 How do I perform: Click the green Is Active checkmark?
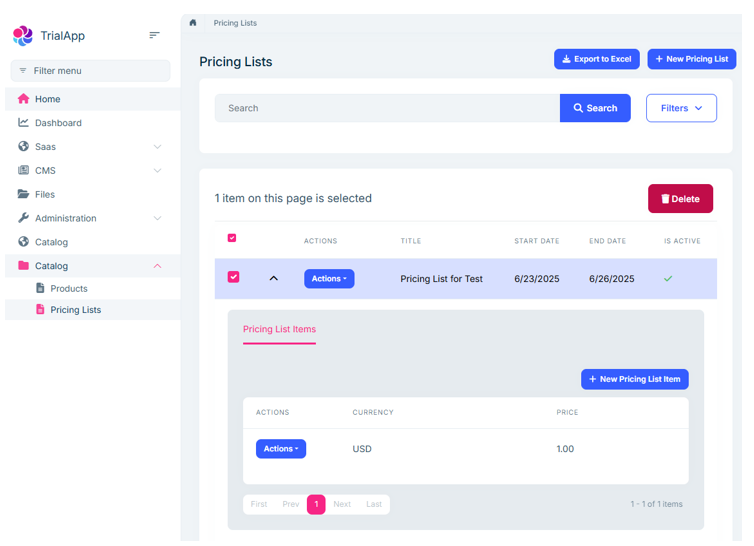[668, 279]
